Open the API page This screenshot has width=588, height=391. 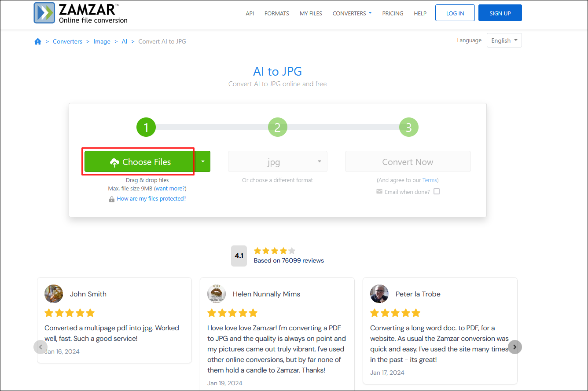tap(250, 14)
